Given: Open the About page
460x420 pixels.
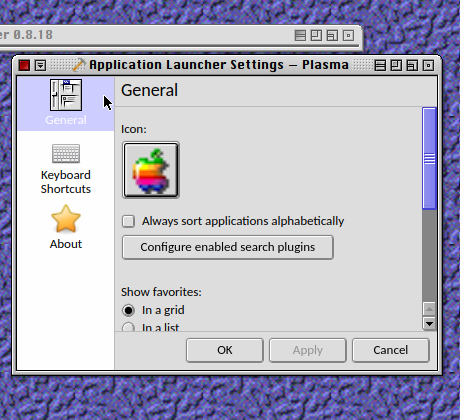Looking at the screenshot, I should (x=66, y=227).
